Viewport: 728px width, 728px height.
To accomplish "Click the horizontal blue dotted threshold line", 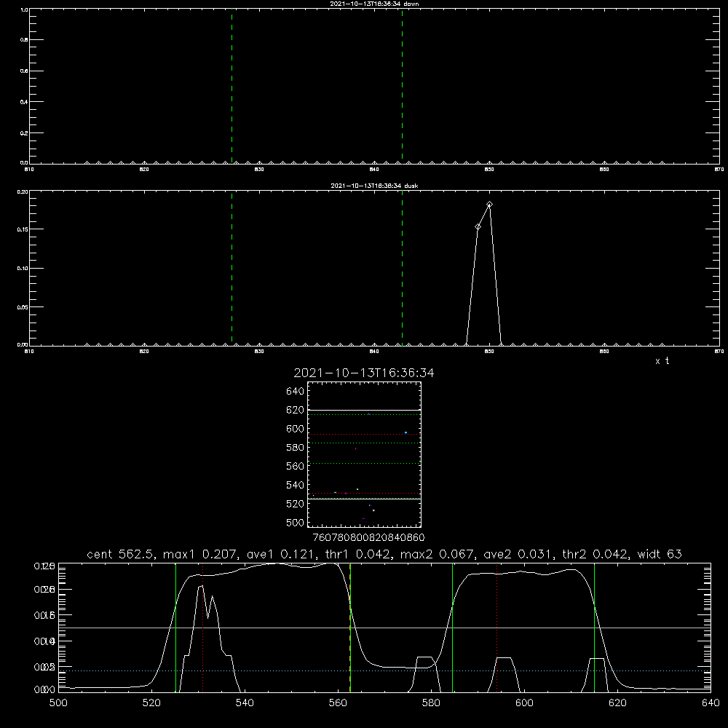I will point(384,671).
